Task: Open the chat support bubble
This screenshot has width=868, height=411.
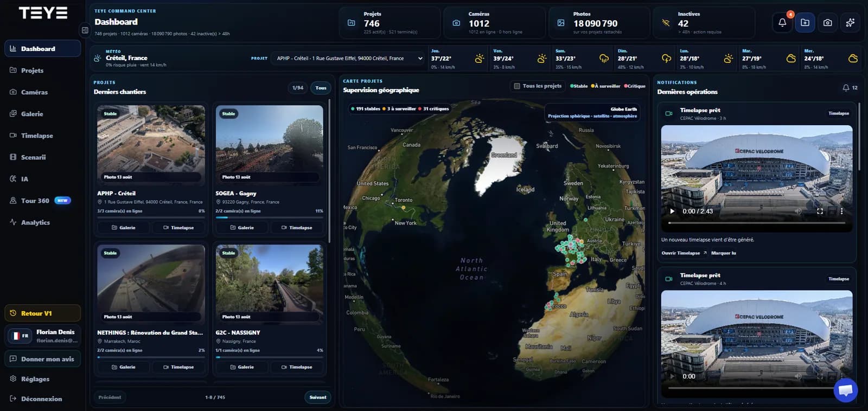Action: coord(846,390)
